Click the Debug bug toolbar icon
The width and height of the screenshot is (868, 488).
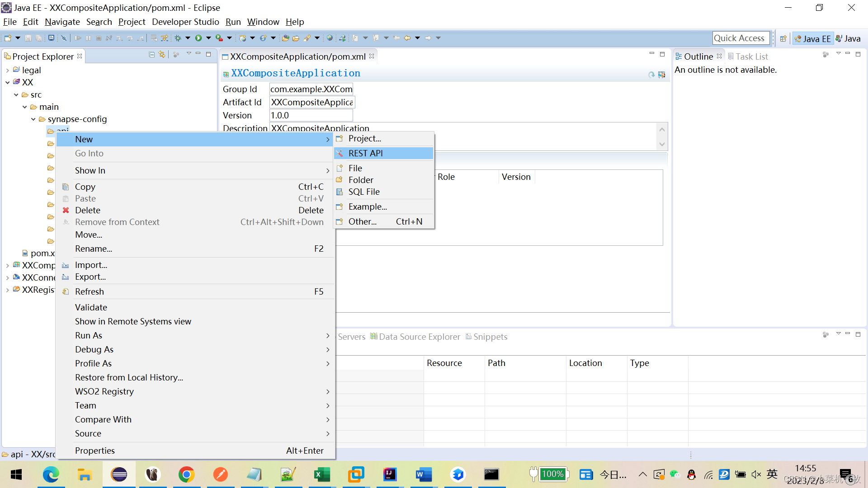click(178, 38)
